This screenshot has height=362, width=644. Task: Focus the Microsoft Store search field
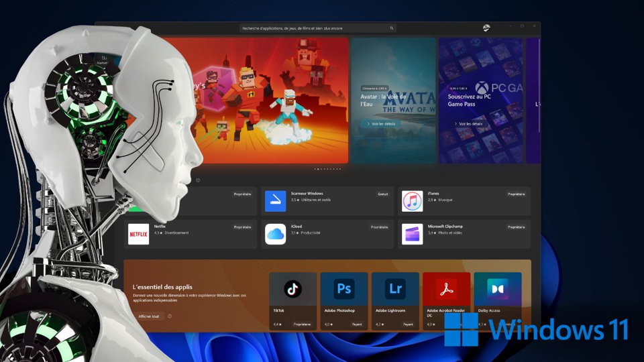[x=318, y=28]
